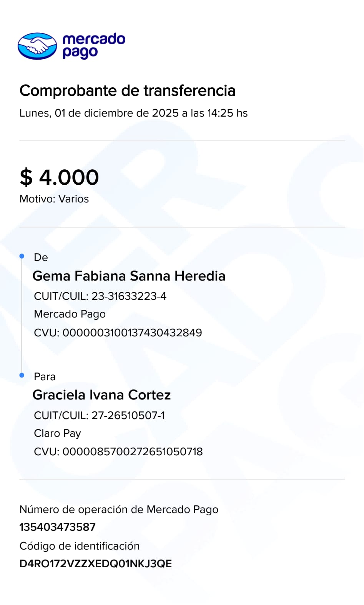Click the Número de operación label
This screenshot has height=605, width=364.
(119, 510)
